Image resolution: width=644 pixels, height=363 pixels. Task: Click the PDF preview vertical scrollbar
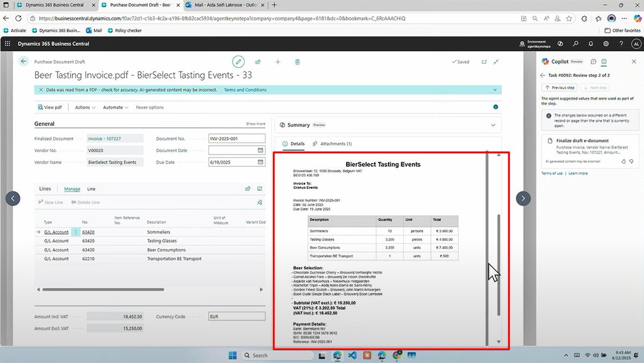[498, 266]
